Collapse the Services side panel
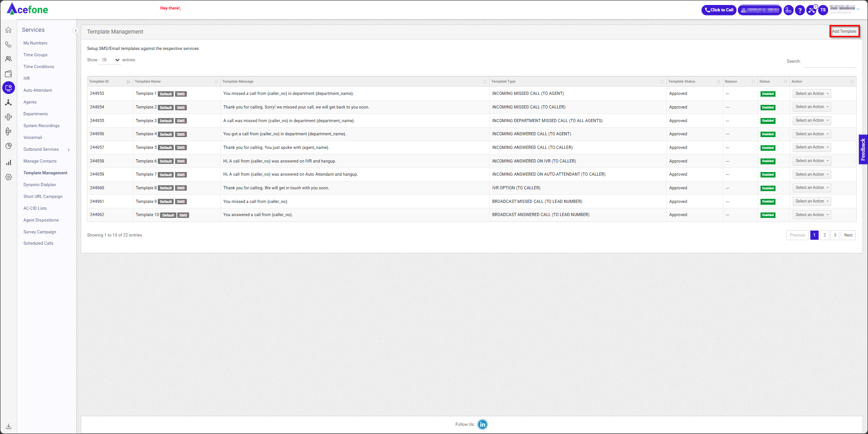The height and width of the screenshot is (434, 868). tap(76, 30)
